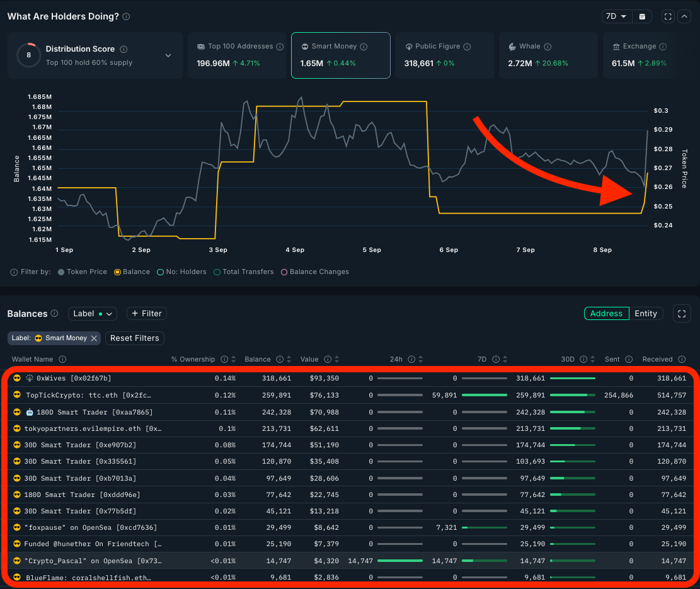The width and height of the screenshot is (700, 589).
Task: Toggle the Total Transfers chart filter
Action: point(244,272)
